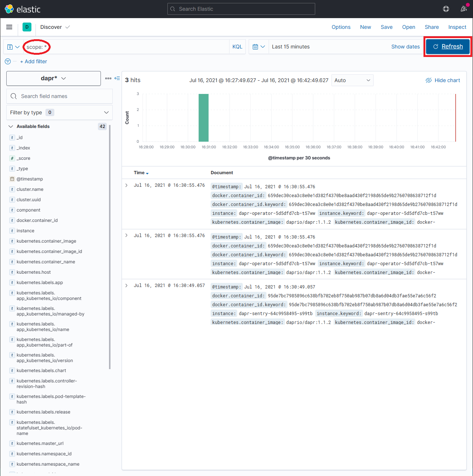The width and height of the screenshot is (473, 476).
Task: Click the Refresh button
Action: [448, 47]
